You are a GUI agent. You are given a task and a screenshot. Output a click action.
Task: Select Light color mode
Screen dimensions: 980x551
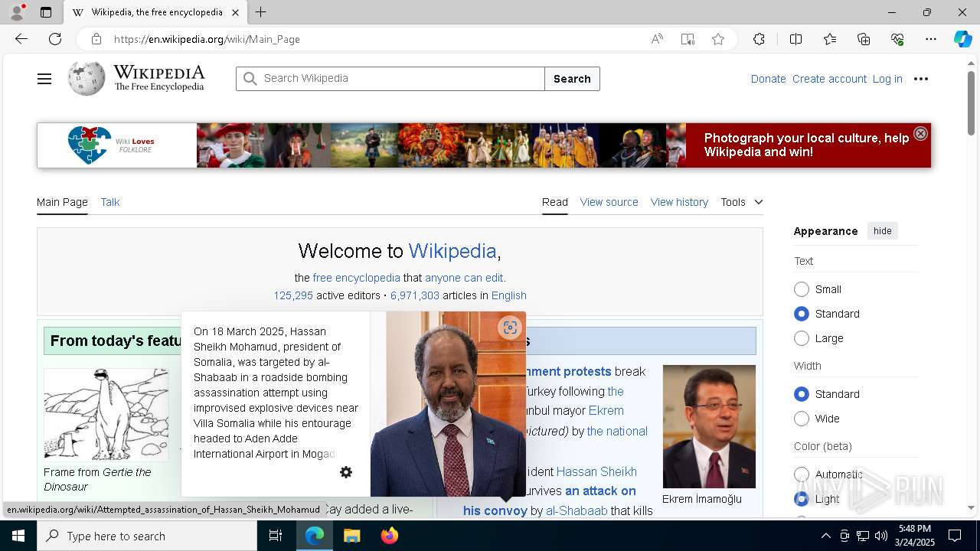[802, 499]
